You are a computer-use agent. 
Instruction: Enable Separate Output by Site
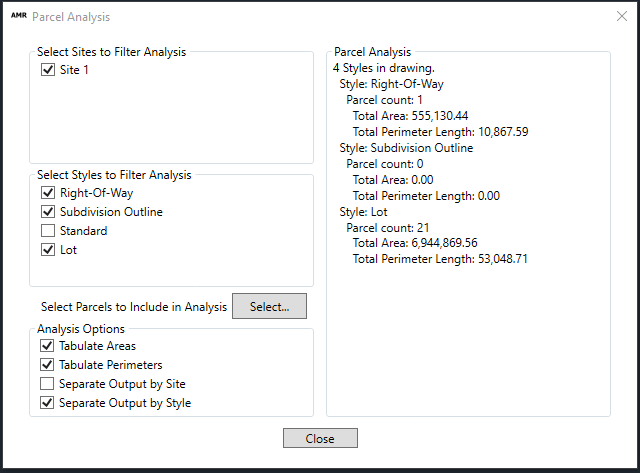pyautogui.click(x=48, y=384)
